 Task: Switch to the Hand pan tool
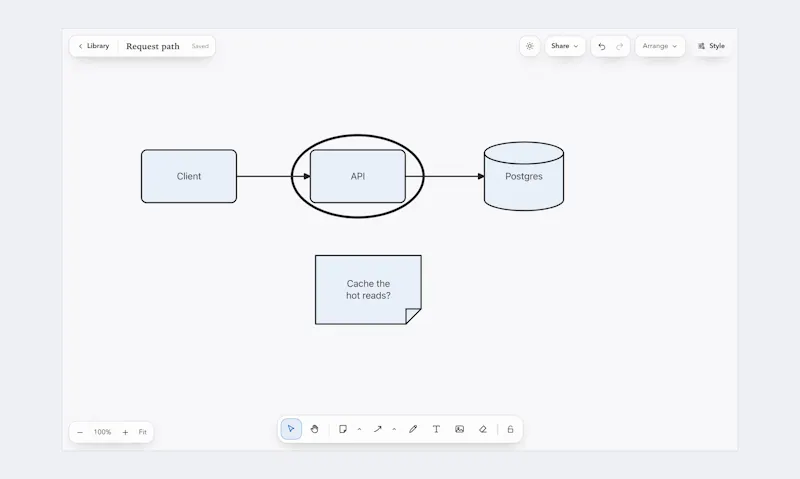314,429
